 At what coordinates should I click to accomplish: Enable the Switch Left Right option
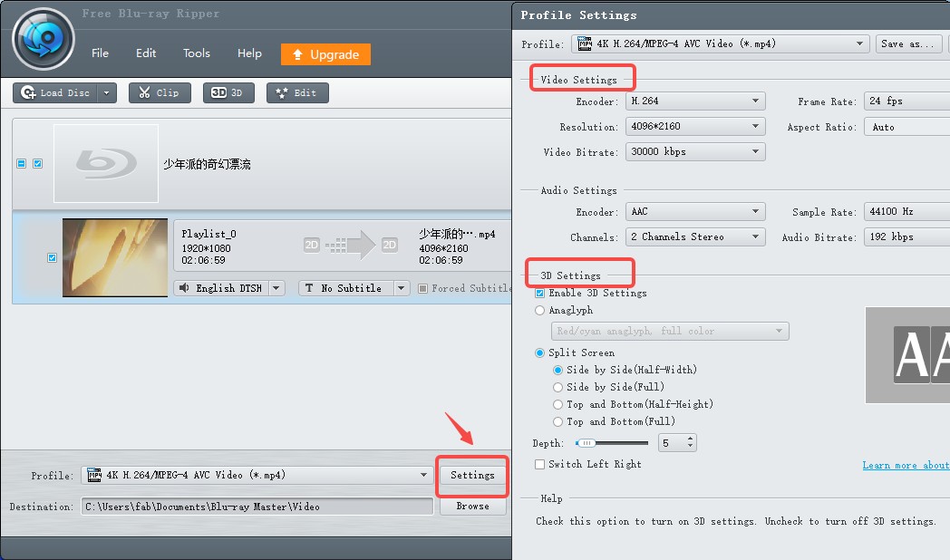(538, 463)
